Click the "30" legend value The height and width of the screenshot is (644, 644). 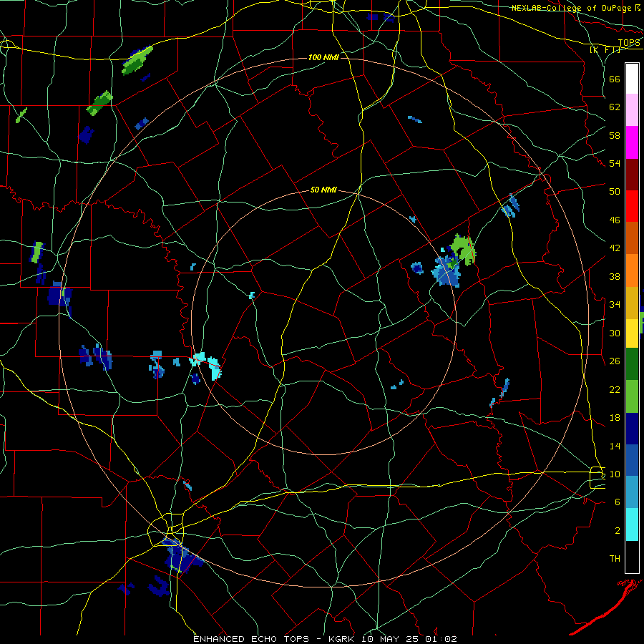click(x=615, y=333)
